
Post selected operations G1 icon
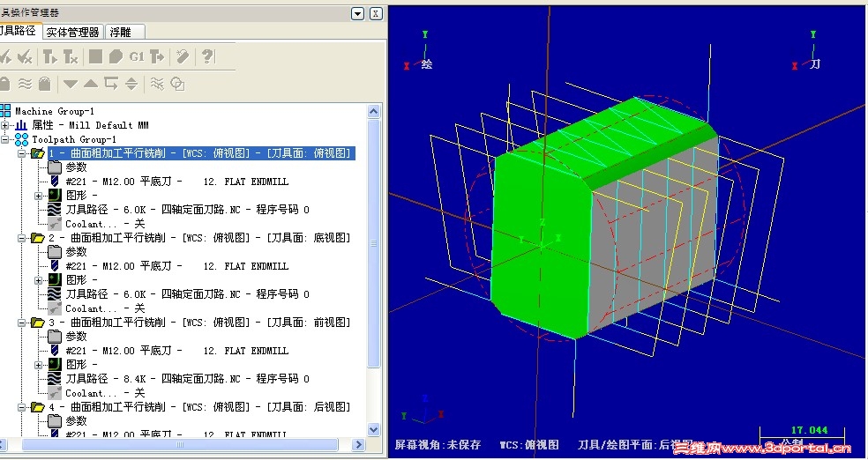click(137, 56)
